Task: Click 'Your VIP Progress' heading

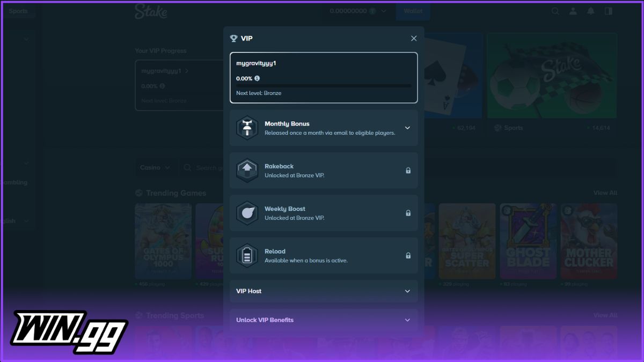Action: pyautogui.click(x=160, y=51)
